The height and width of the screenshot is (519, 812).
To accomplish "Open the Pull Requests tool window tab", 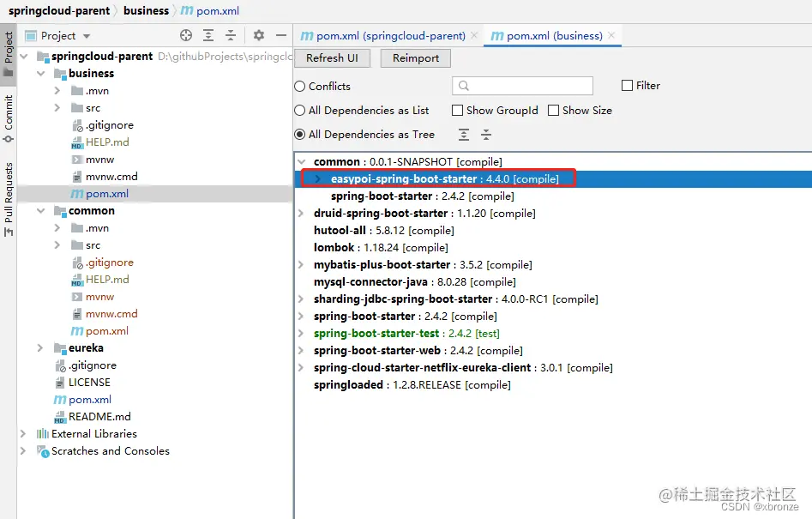I will [9, 199].
